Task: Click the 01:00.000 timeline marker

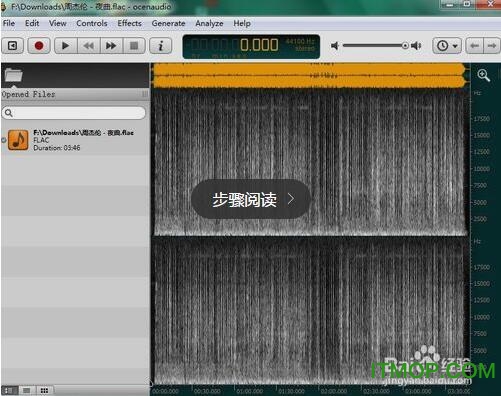Action: click(250, 391)
